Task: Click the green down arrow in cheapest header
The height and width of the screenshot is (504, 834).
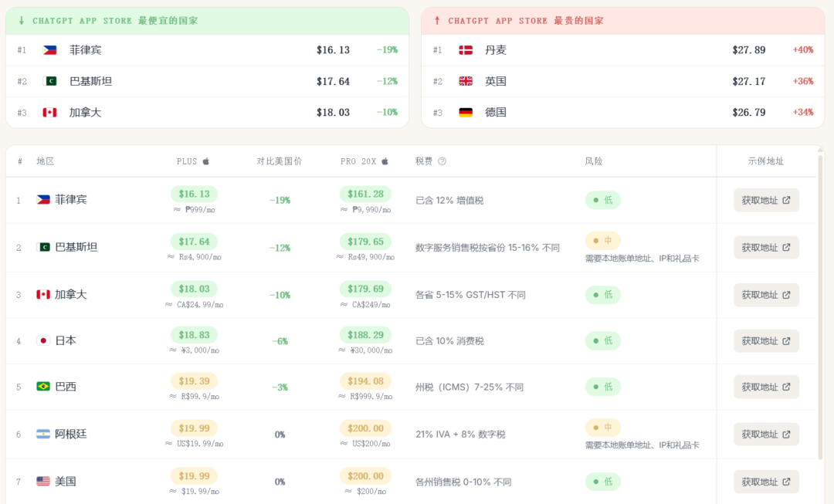Action: 22,21
